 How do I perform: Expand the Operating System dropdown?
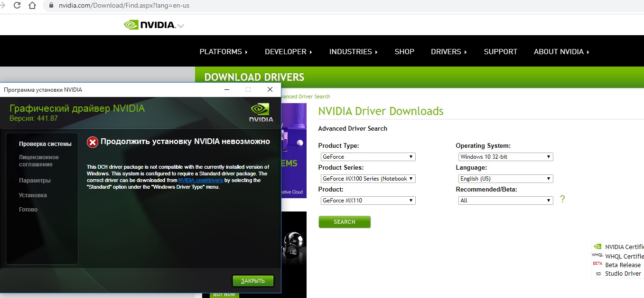[x=505, y=157]
